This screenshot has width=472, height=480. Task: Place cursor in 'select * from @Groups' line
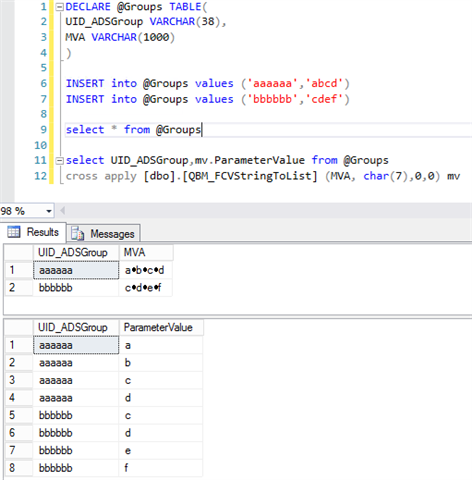pyautogui.click(x=133, y=130)
